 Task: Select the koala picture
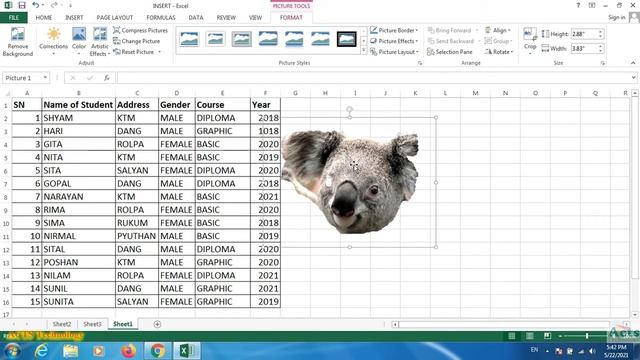pos(350,182)
